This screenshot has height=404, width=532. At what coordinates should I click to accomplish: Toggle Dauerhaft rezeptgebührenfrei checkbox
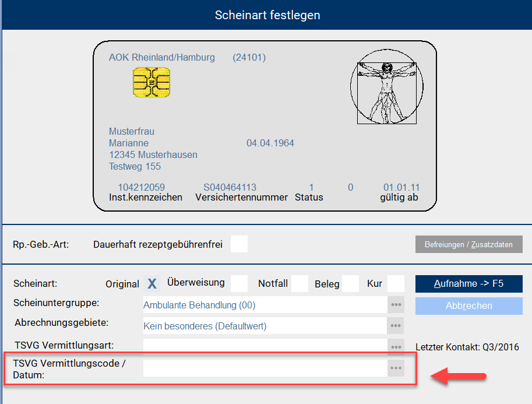(239, 244)
